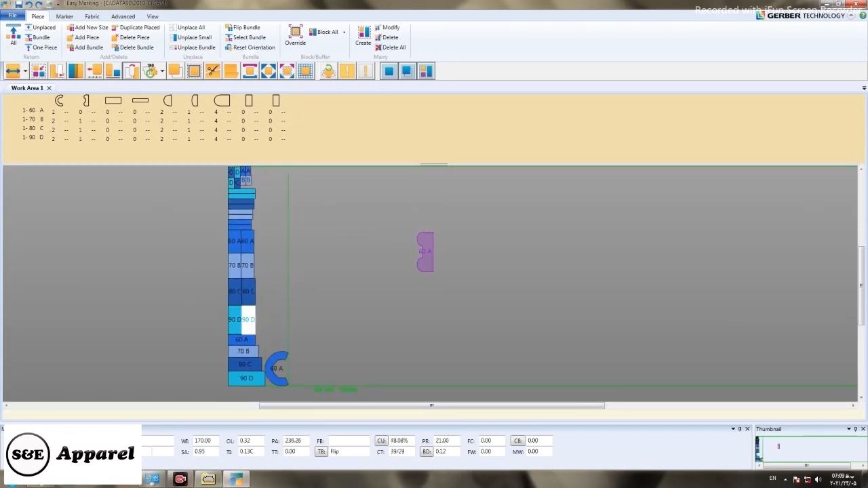The image size is (868, 488).
Task: Expand the Block All dropdown arrow
Action: pyautogui.click(x=344, y=33)
